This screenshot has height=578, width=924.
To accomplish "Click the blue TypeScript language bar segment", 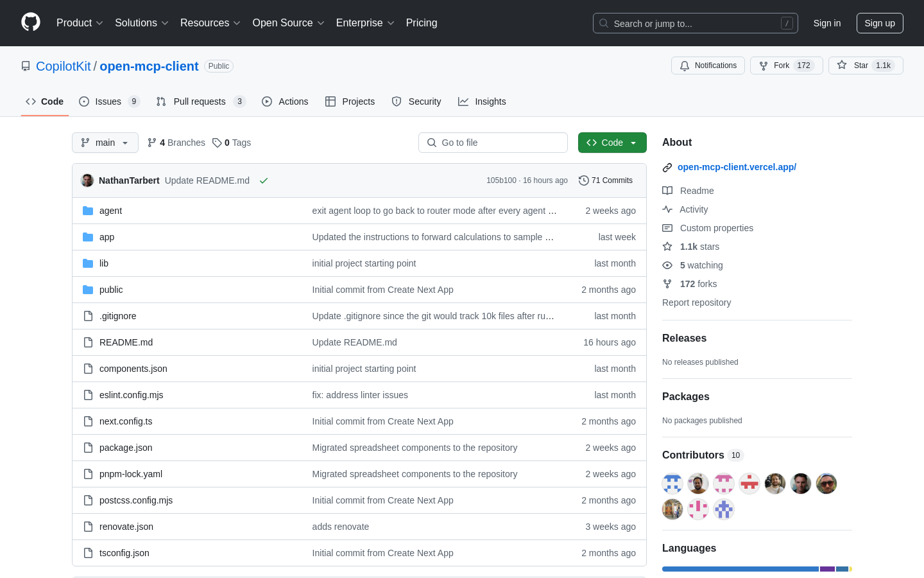I will 740,569.
